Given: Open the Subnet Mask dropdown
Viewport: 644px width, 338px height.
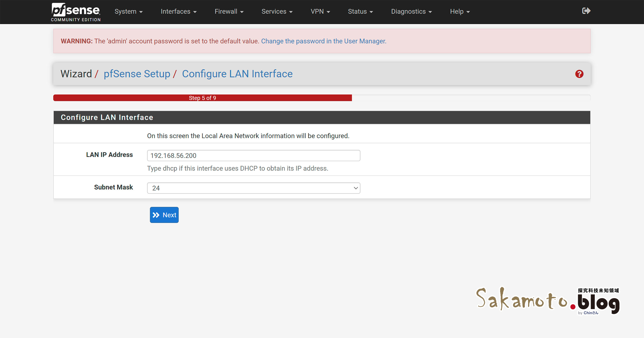Looking at the screenshot, I should (x=254, y=188).
